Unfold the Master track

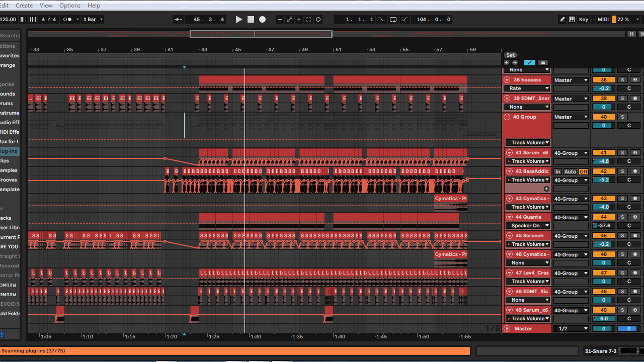click(x=507, y=329)
